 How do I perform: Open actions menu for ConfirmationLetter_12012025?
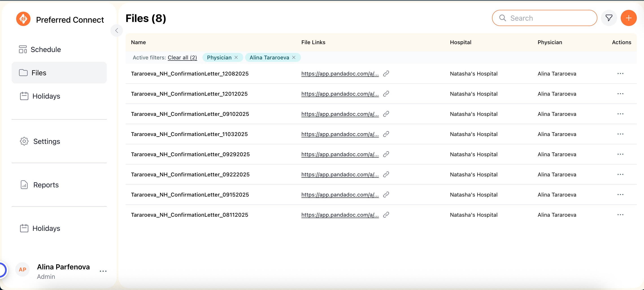620,94
